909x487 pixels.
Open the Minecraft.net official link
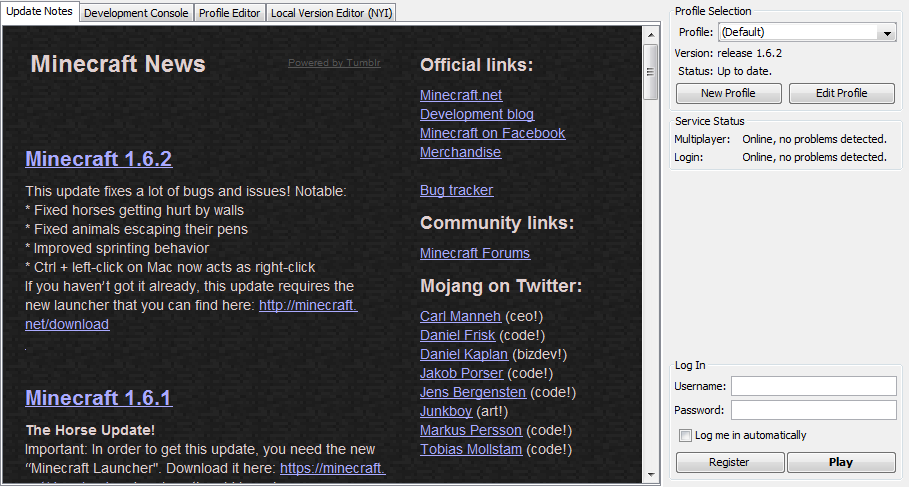[461, 95]
